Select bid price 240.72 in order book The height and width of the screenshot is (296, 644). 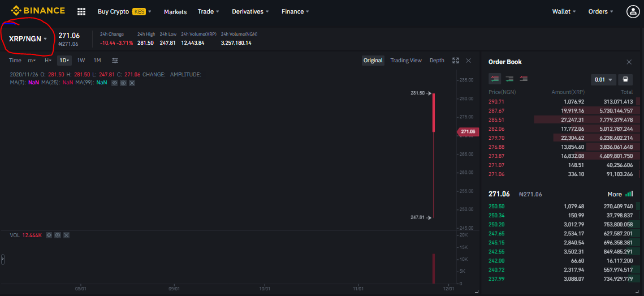point(496,270)
